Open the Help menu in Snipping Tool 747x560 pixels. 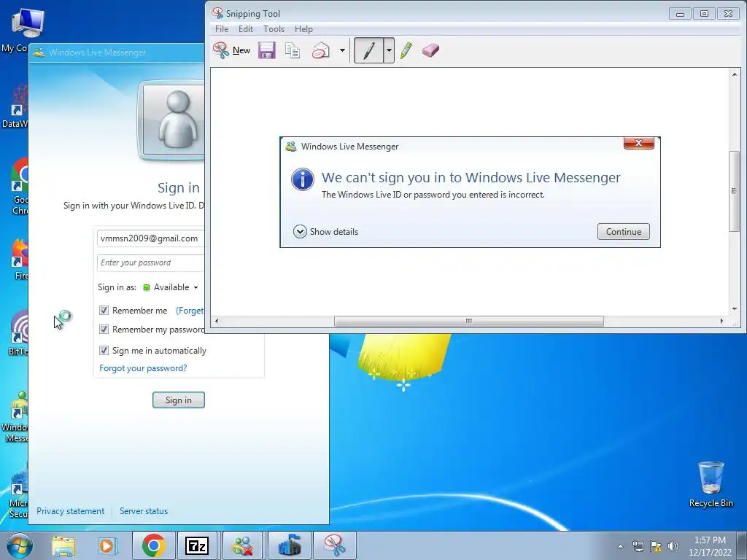coord(303,29)
